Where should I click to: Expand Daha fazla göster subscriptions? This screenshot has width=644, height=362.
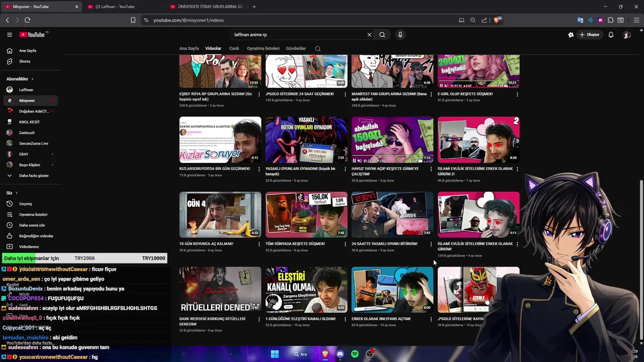pyautogui.click(x=31, y=175)
